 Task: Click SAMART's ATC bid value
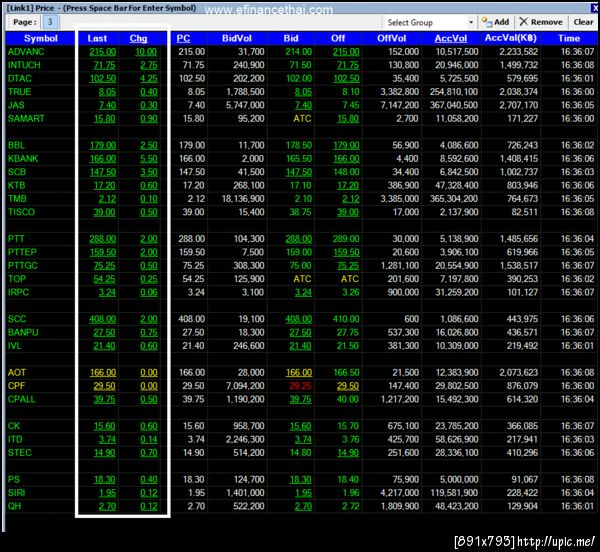point(302,119)
